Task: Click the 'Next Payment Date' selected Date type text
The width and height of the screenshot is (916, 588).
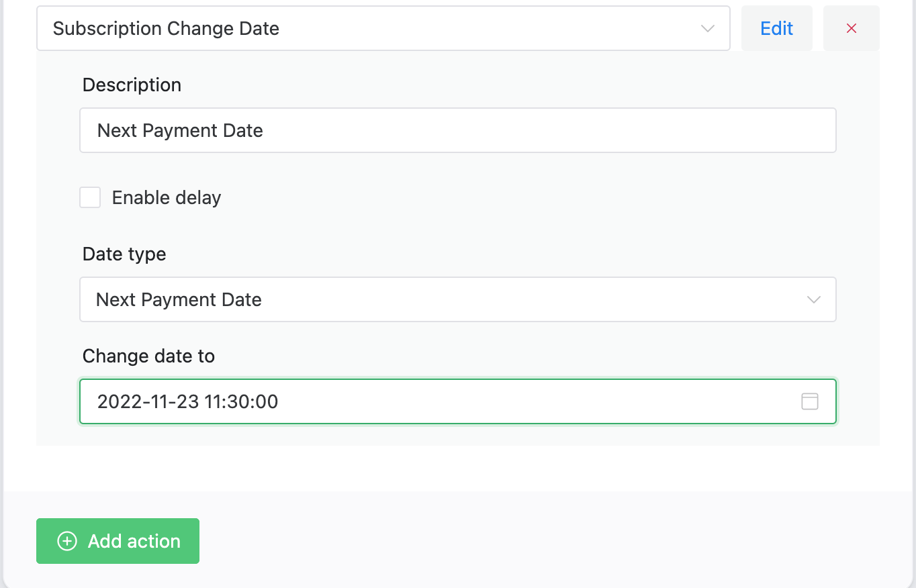Action: pyautogui.click(x=179, y=299)
